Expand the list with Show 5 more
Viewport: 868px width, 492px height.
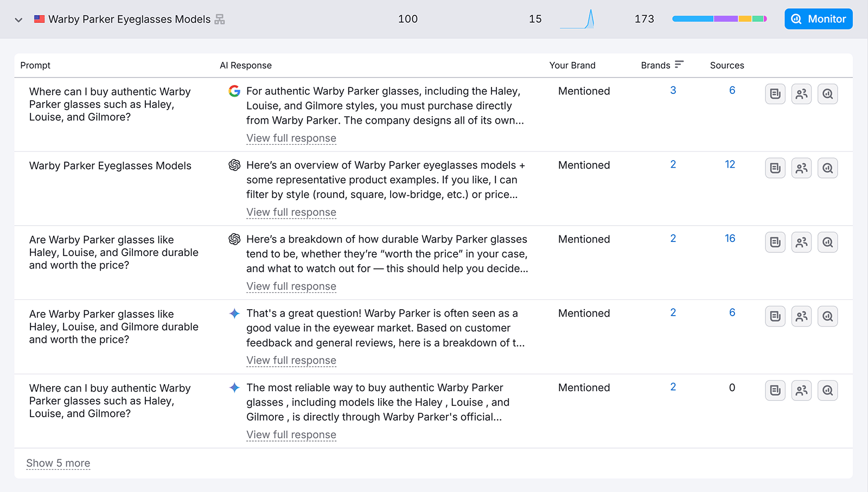(58, 463)
